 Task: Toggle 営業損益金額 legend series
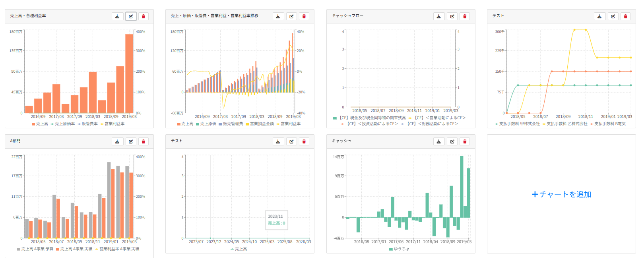coord(260,124)
